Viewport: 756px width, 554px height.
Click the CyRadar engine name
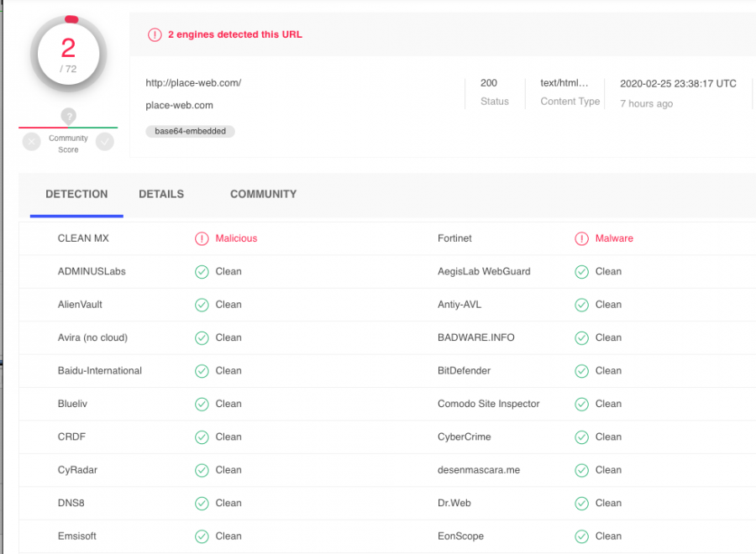(77, 470)
